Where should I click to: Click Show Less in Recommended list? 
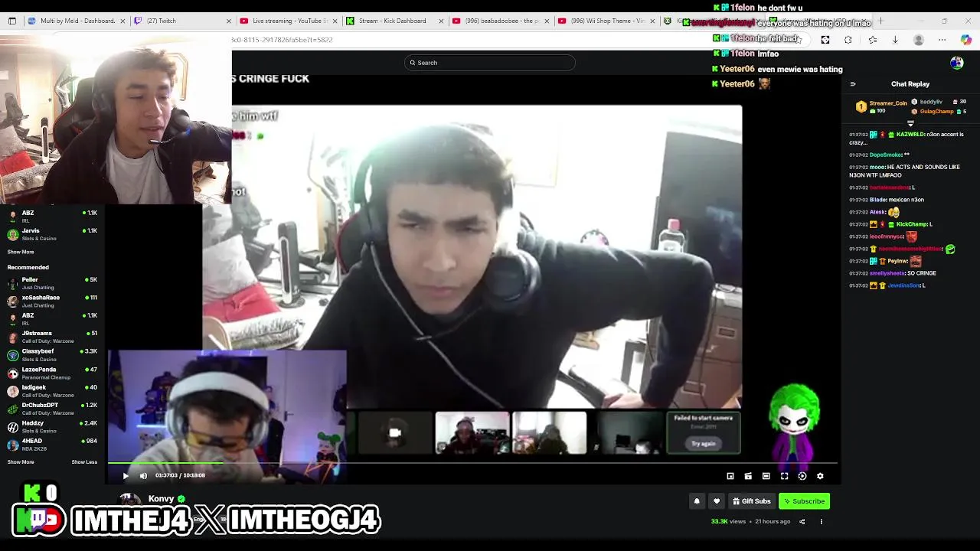click(84, 462)
